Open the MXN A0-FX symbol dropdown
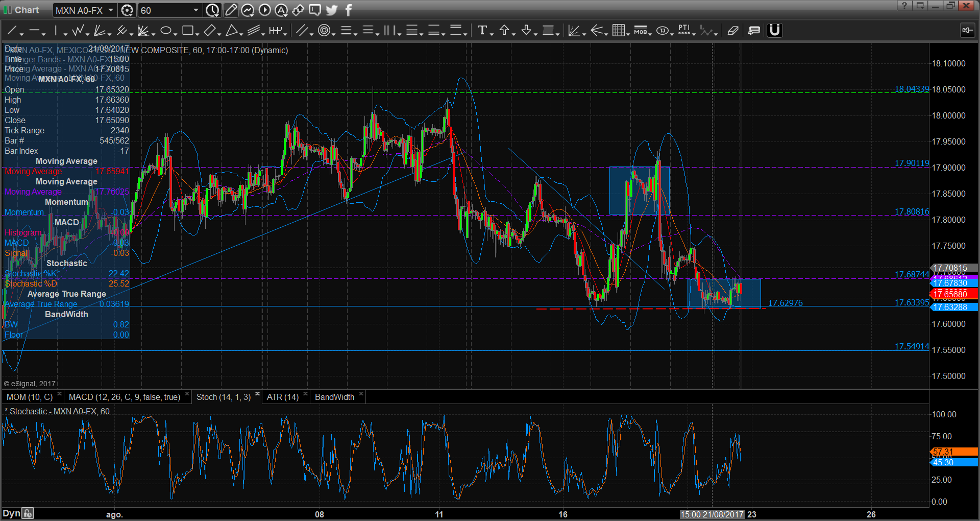 tap(111, 10)
